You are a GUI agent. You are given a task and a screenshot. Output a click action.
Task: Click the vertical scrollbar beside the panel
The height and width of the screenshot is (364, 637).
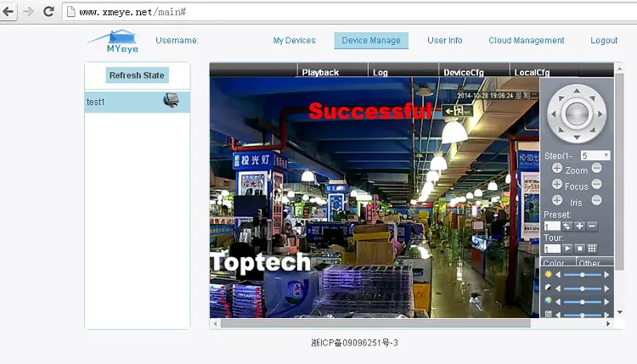[619, 172]
